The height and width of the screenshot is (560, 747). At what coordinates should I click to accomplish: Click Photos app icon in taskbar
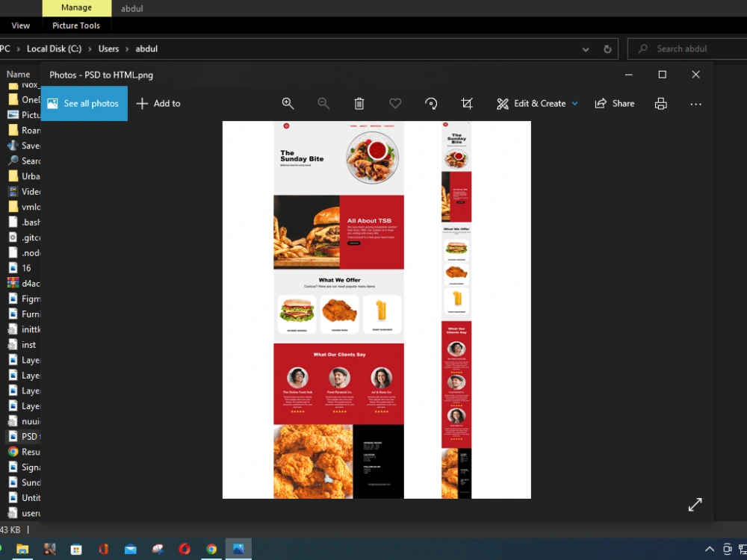point(238,549)
